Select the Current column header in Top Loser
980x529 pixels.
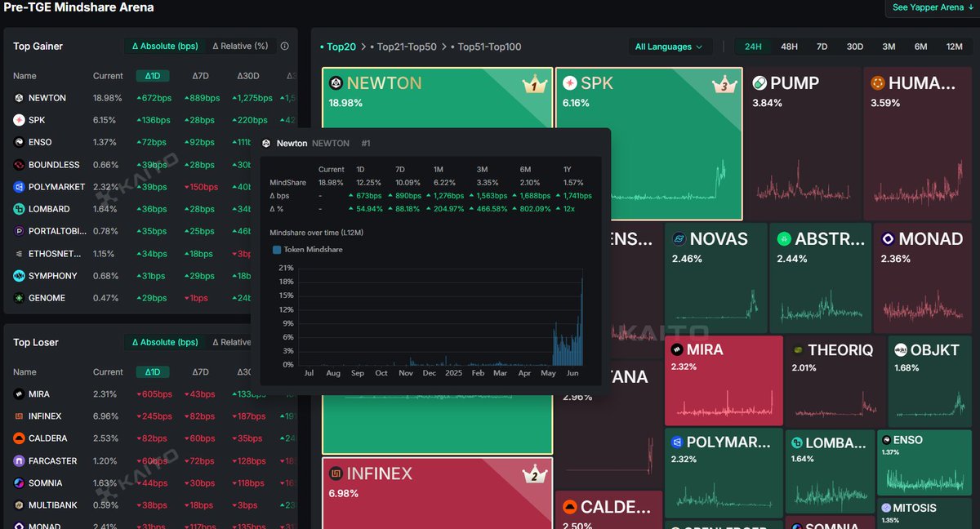[108, 372]
